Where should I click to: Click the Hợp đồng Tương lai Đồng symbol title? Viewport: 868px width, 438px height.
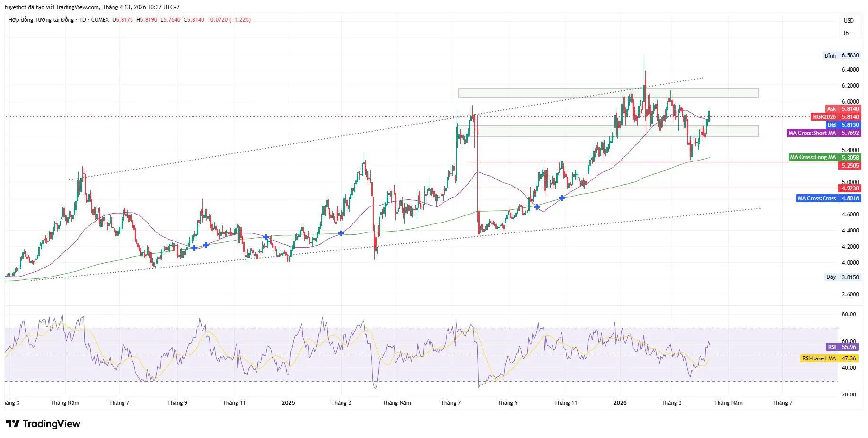[41, 20]
